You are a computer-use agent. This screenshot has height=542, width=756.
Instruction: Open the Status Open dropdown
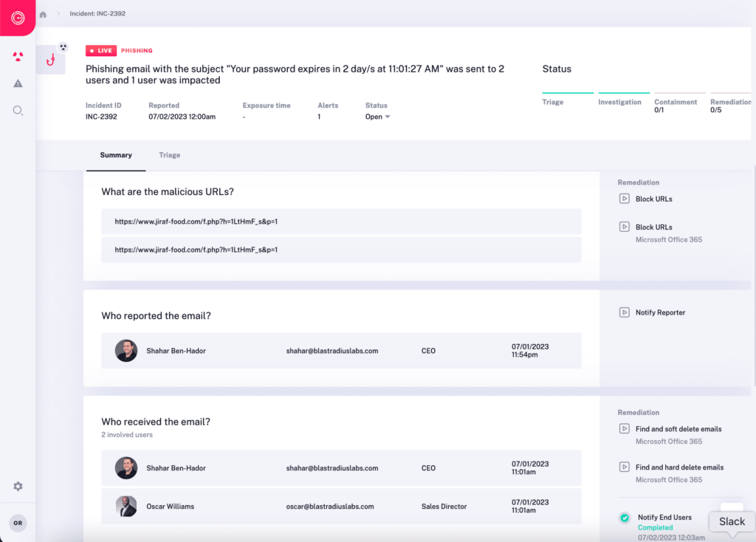[378, 116]
